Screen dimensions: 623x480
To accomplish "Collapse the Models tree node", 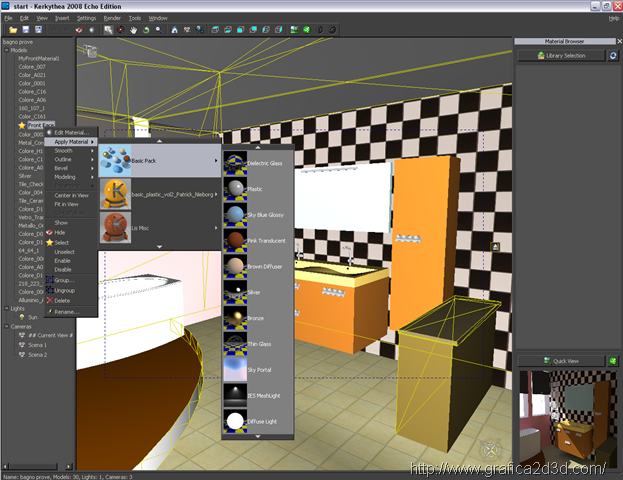I will coord(6,50).
